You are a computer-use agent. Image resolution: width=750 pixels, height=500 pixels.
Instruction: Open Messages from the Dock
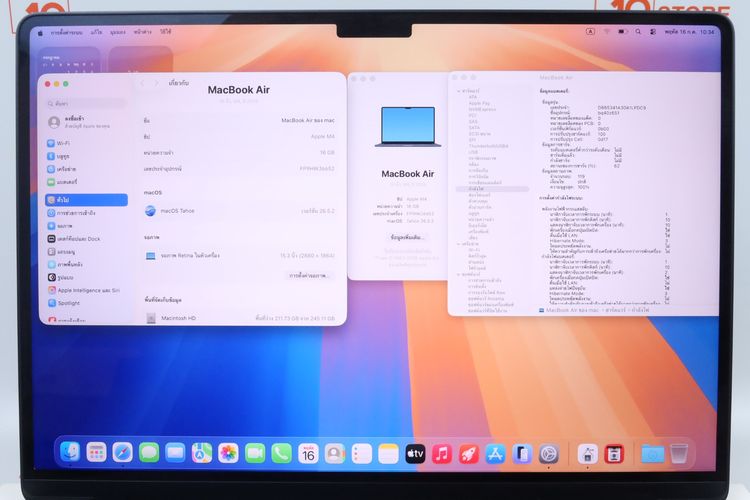coord(149,453)
